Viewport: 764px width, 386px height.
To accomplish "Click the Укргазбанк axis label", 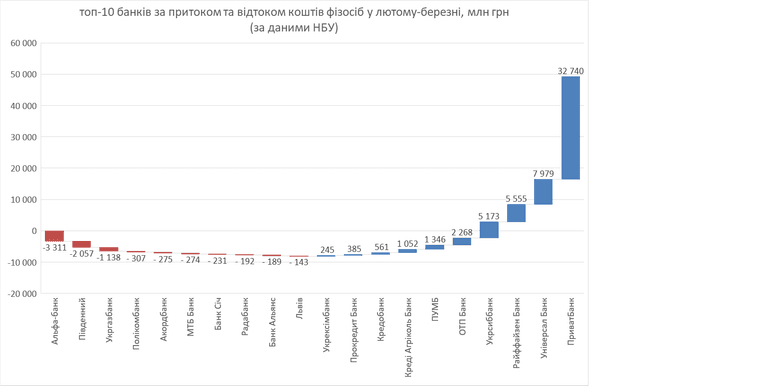I will (x=109, y=321).
